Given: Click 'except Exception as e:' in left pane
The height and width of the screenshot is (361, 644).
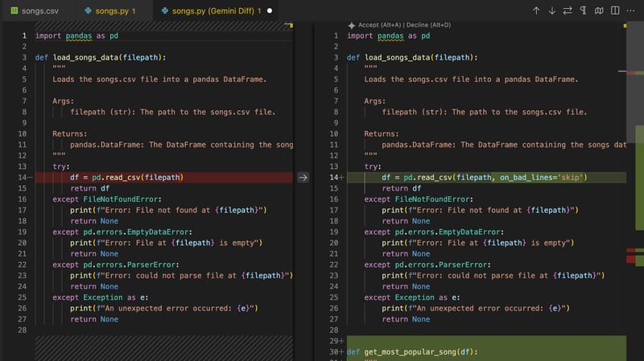Looking at the screenshot, I should coord(100,297).
